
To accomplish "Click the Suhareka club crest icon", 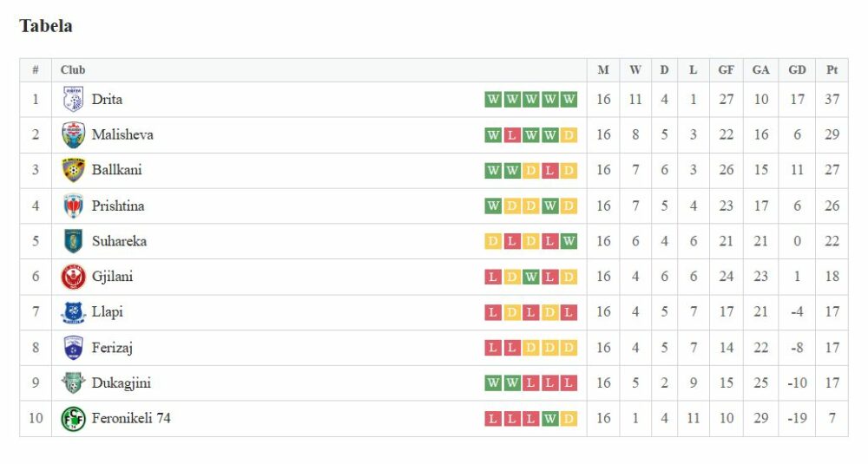I will (x=73, y=241).
